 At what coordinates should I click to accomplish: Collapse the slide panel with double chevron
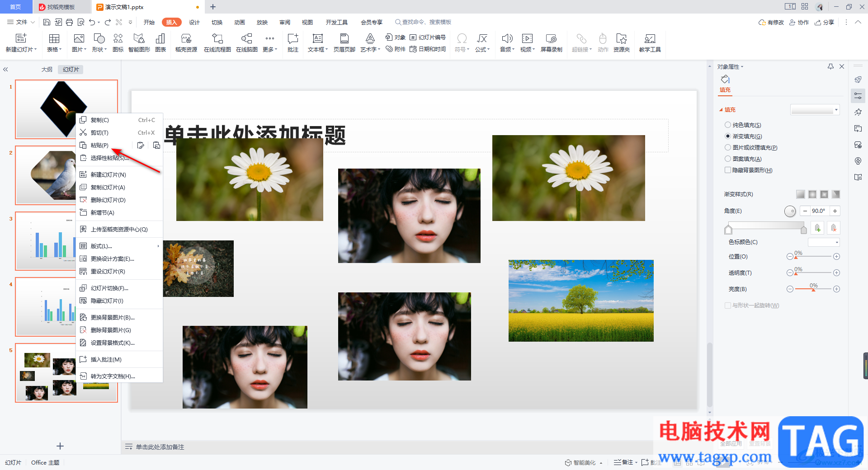5,70
